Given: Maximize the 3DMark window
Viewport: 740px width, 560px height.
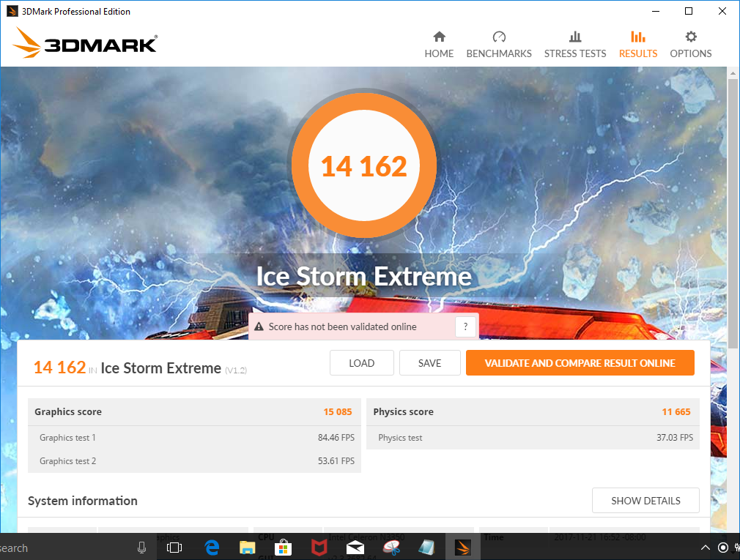Looking at the screenshot, I should click(689, 11).
